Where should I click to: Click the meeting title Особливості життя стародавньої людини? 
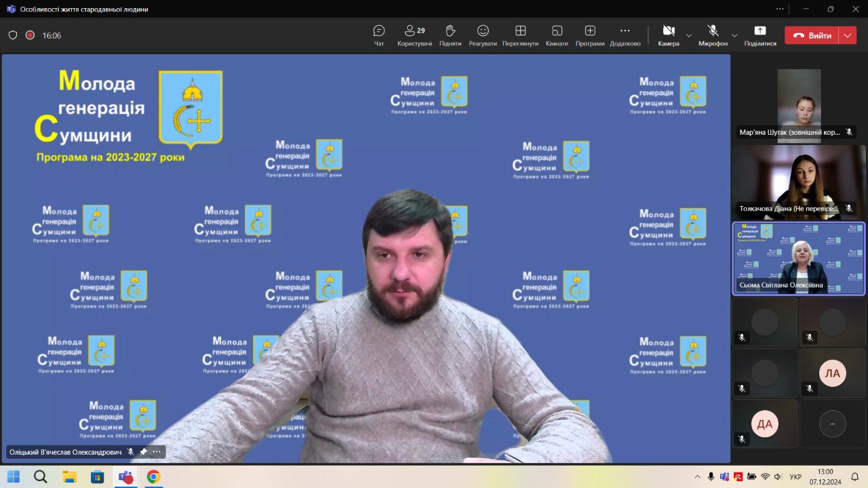84,9
